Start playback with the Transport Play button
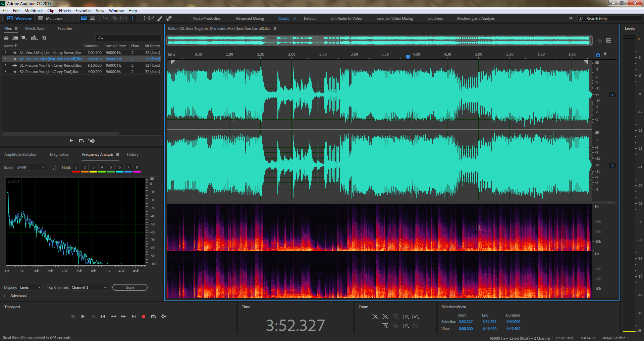Image resolution: width=644 pixels, height=341 pixels. pos(83,316)
